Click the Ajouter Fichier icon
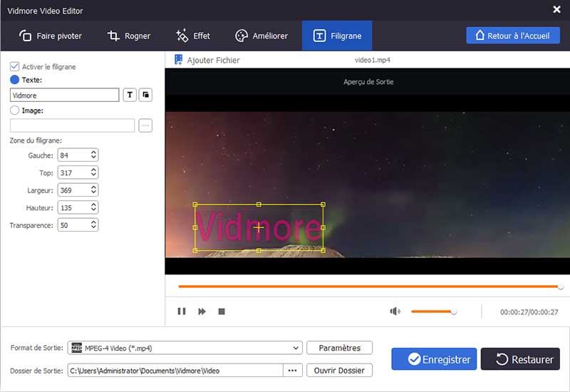This screenshot has height=392, width=570. 177,61
